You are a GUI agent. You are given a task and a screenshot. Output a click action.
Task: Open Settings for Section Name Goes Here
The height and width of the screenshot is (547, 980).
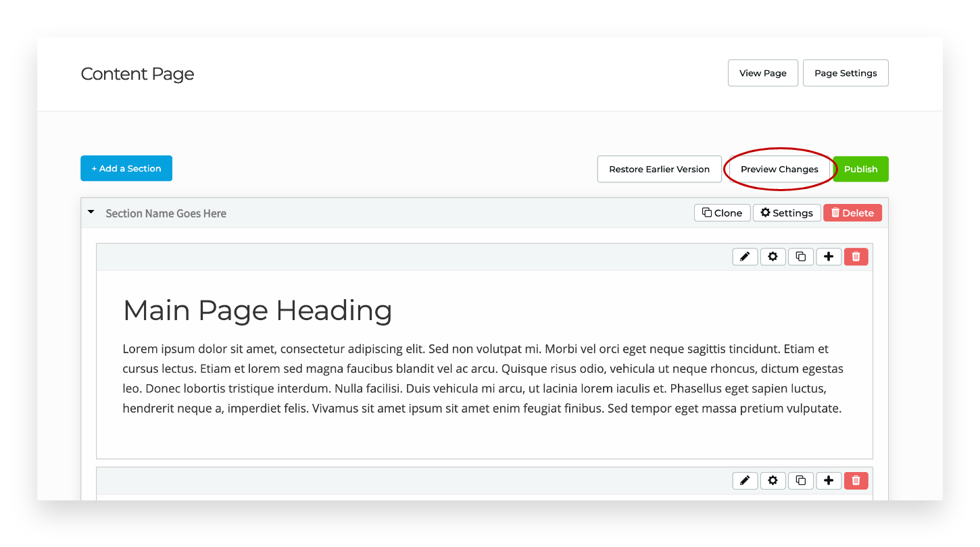(x=786, y=212)
